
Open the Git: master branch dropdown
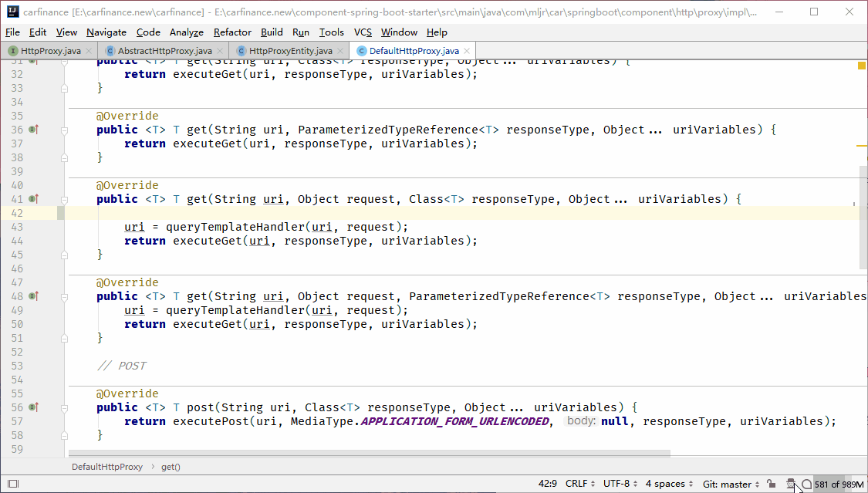[x=731, y=484]
